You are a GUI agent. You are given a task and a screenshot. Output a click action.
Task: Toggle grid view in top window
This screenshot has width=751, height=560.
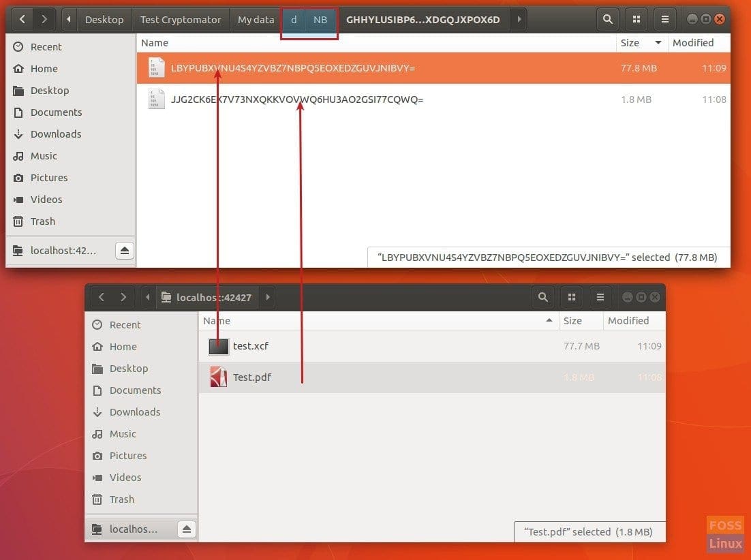coord(636,20)
